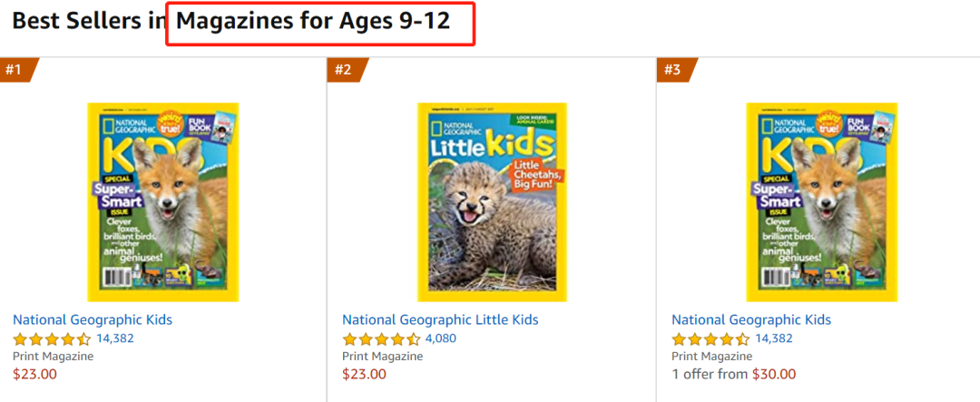Open the #3 National Geographic Kids title link
This screenshot has height=402, width=980.
pos(751,319)
